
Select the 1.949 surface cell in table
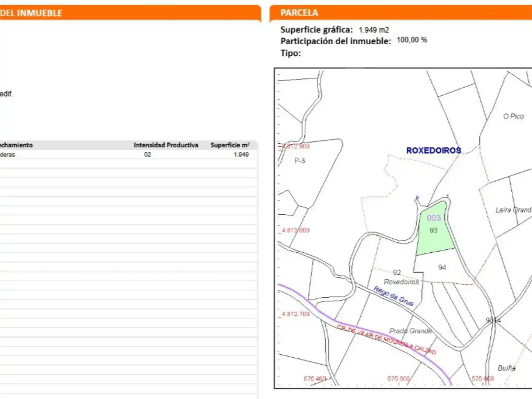tap(241, 154)
